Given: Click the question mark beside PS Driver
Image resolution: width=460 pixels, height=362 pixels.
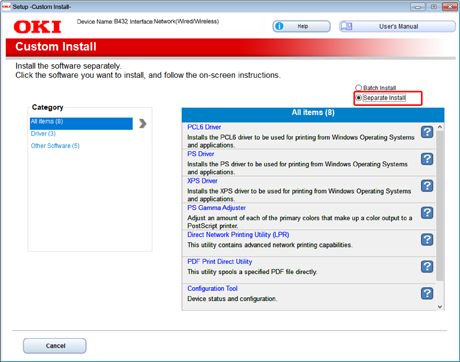Looking at the screenshot, I should (427, 159).
